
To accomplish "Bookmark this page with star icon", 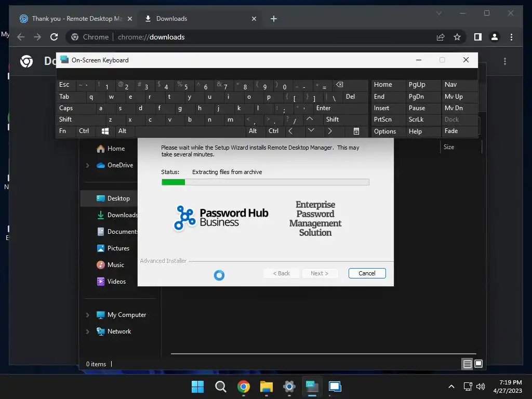I will click(x=457, y=37).
